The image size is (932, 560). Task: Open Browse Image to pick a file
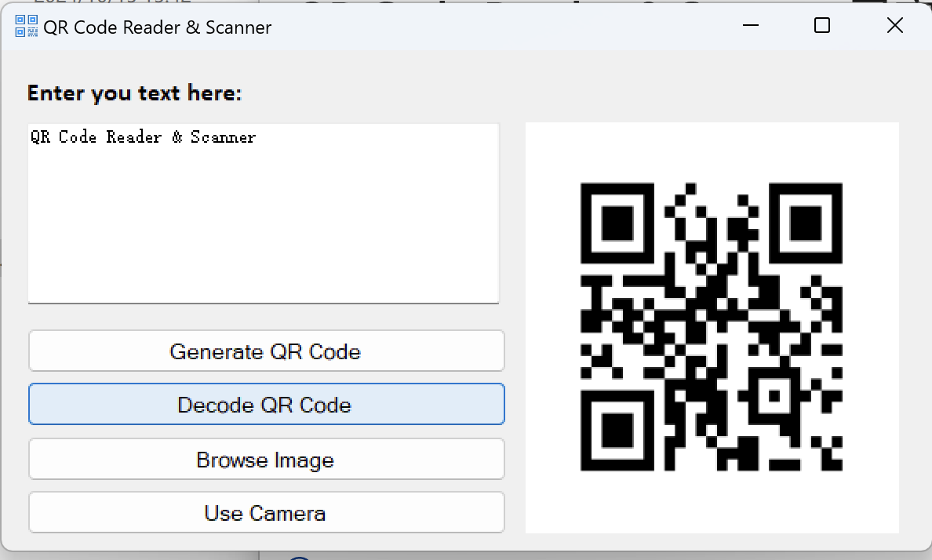(266, 460)
